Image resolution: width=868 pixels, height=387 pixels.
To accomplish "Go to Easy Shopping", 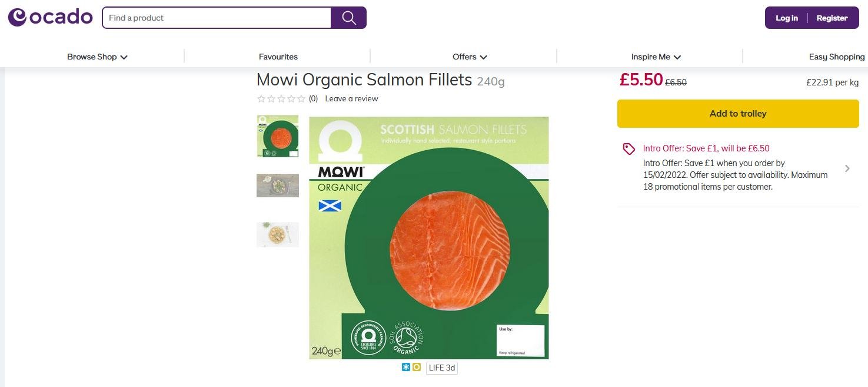I will (836, 57).
